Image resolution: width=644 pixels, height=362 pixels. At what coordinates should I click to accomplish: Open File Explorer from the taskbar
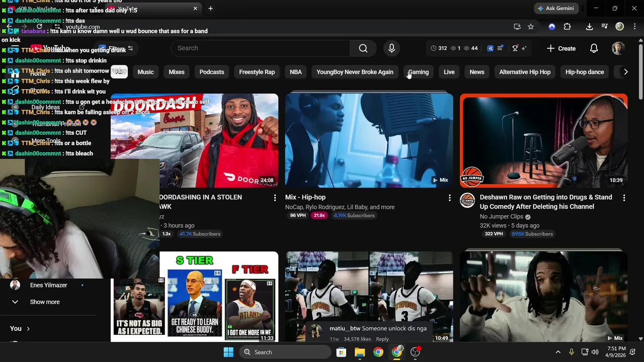360,352
